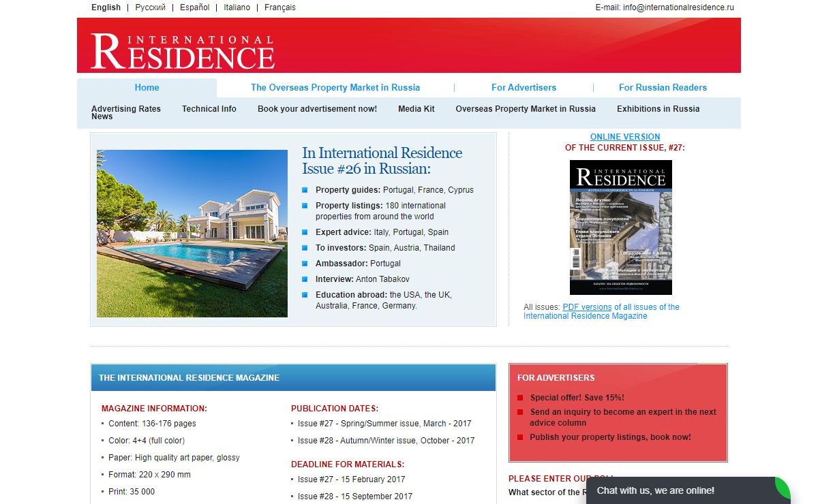Viewport: 818px width, 504px height.
Task: Go to Technical Info submenu item
Action: pyautogui.click(x=209, y=108)
